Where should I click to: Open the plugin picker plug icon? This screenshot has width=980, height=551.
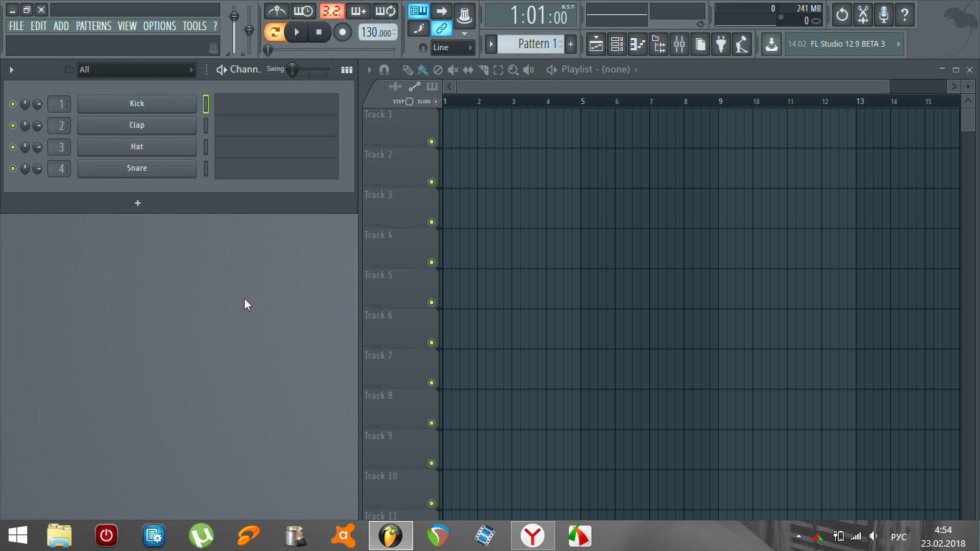coord(721,44)
